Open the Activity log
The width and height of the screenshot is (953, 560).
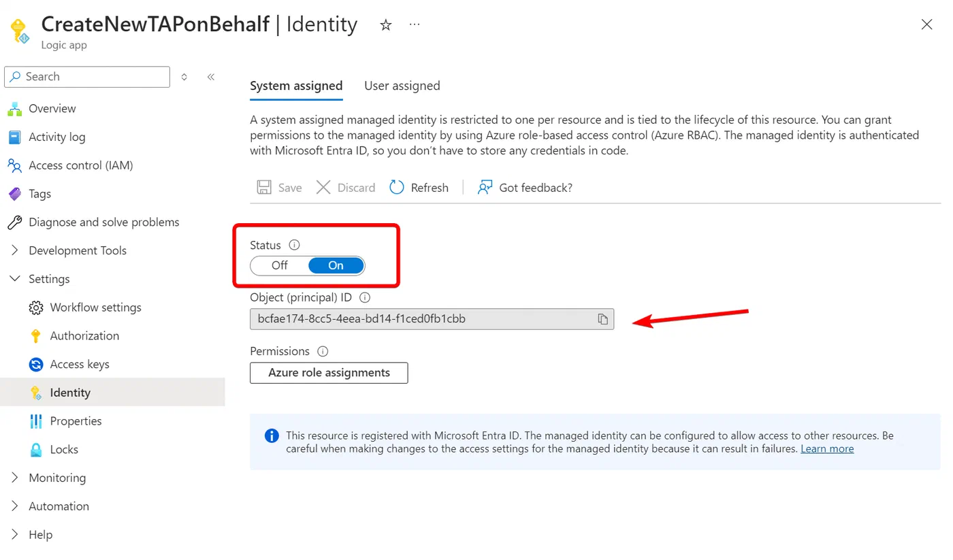pyautogui.click(x=57, y=137)
